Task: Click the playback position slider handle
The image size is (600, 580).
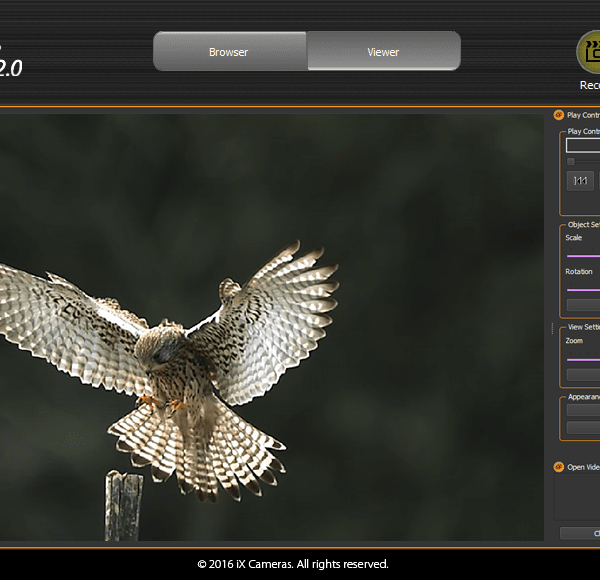Action: (x=571, y=161)
